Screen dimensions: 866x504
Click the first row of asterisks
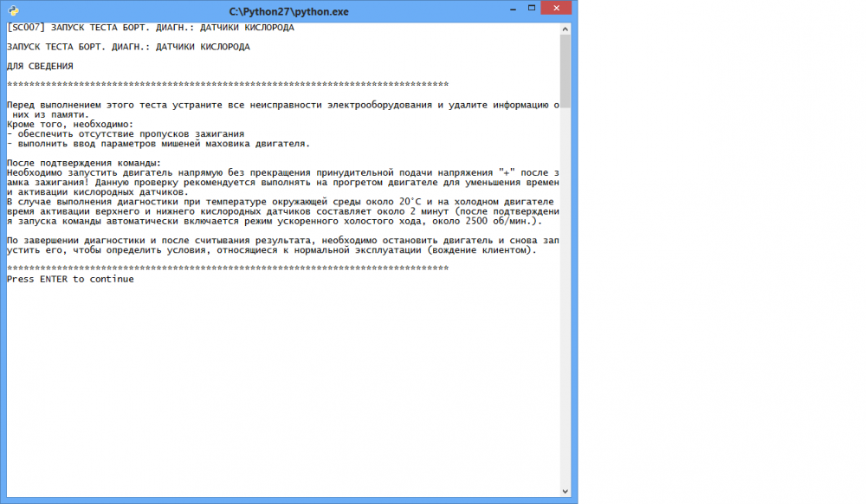[228, 85]
